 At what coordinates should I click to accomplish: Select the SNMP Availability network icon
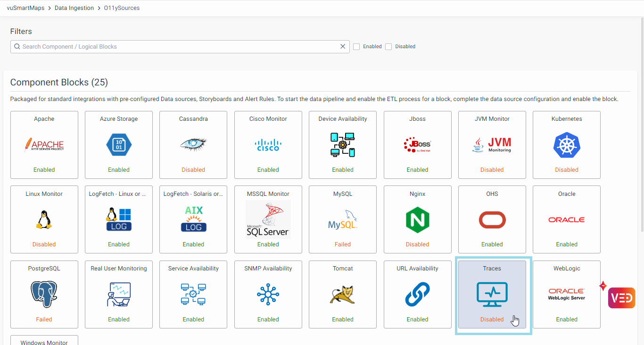coord(268,295)
